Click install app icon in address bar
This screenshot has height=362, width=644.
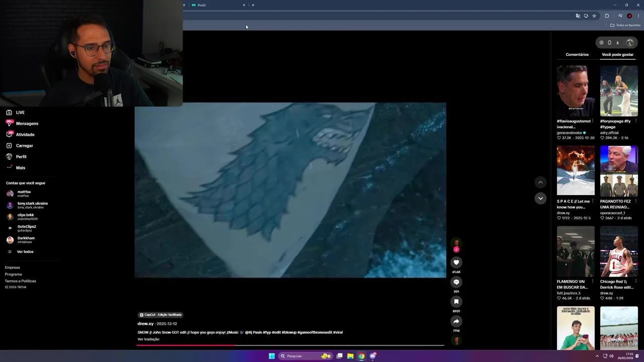pyautogui.click(x=586, y=16)
